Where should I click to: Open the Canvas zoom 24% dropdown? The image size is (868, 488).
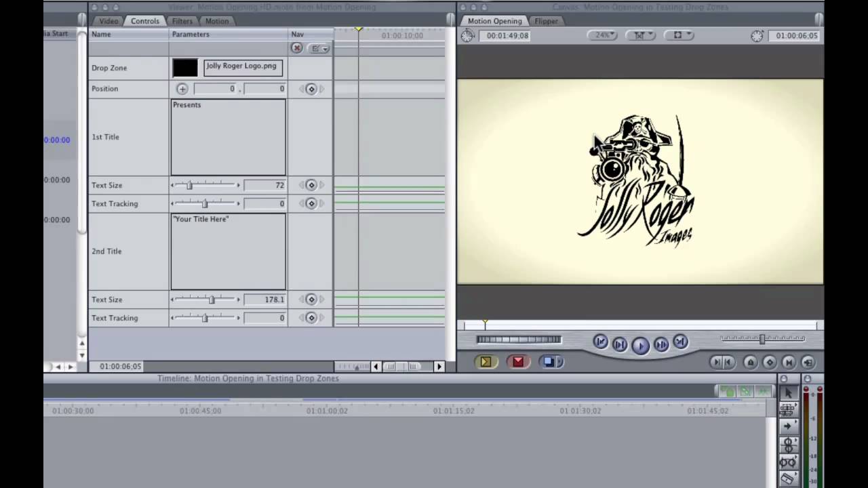[x=602, y=35]
